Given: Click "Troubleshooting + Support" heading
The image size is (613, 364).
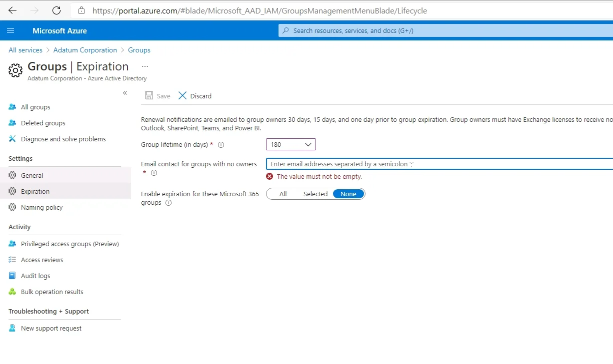Looking at the screenshot, I should pos(48,311).
